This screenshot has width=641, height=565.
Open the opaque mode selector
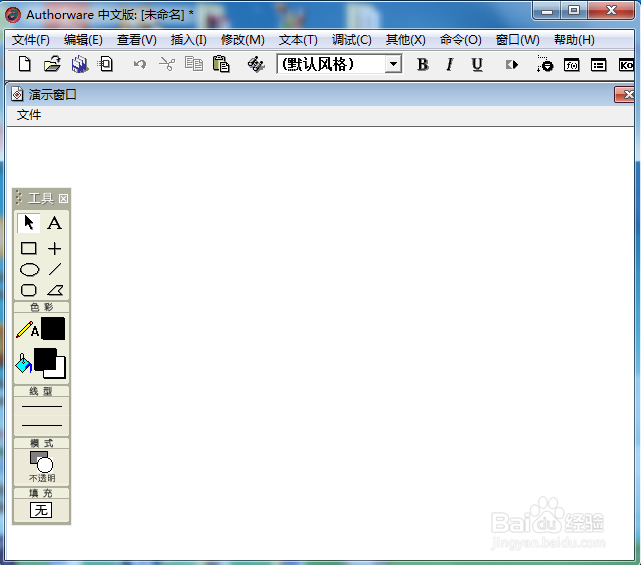(42, 466)
